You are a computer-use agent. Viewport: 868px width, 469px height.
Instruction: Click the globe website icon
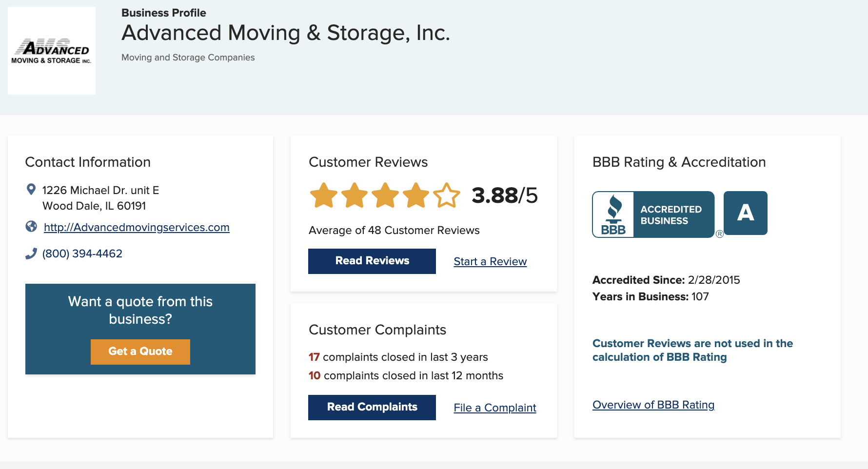(x=31, y=226)
